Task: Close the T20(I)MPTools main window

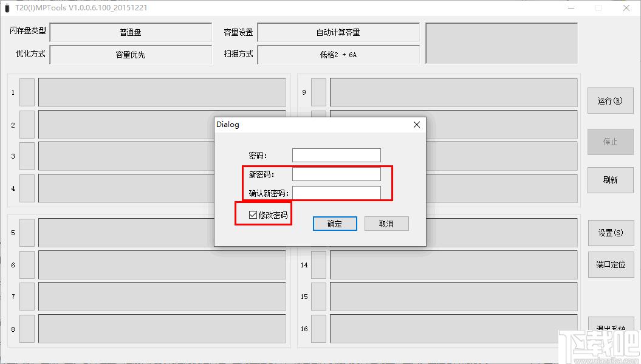Action: 626,8
